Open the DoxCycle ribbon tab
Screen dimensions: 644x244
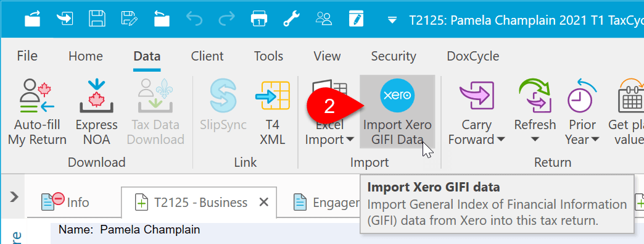click(x=473, y=56)
